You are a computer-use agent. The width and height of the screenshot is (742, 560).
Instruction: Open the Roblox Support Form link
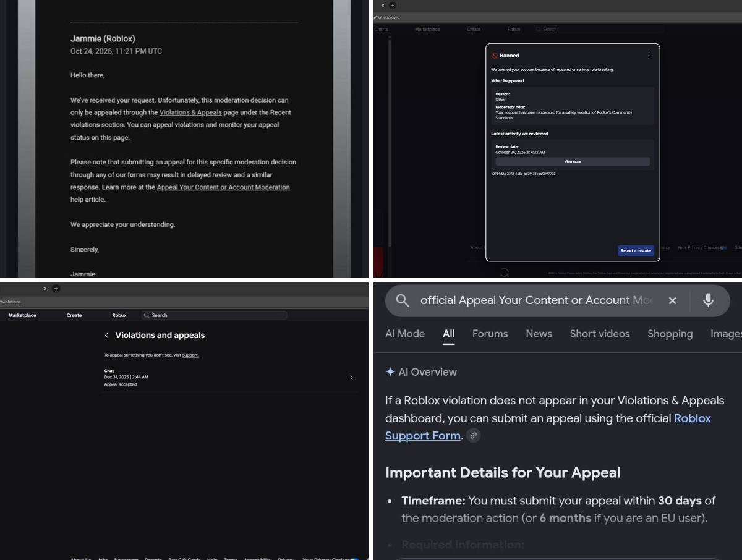(548, 427)
